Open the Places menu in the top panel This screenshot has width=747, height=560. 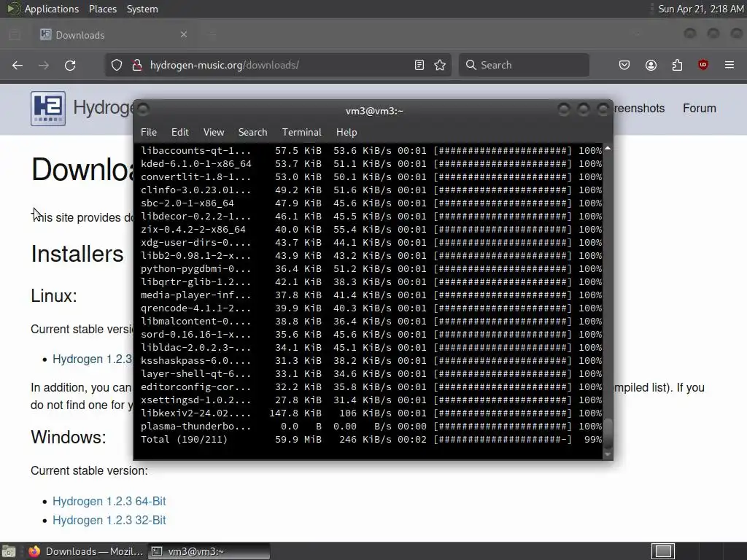pyautogui.click(x=103, y=9)
